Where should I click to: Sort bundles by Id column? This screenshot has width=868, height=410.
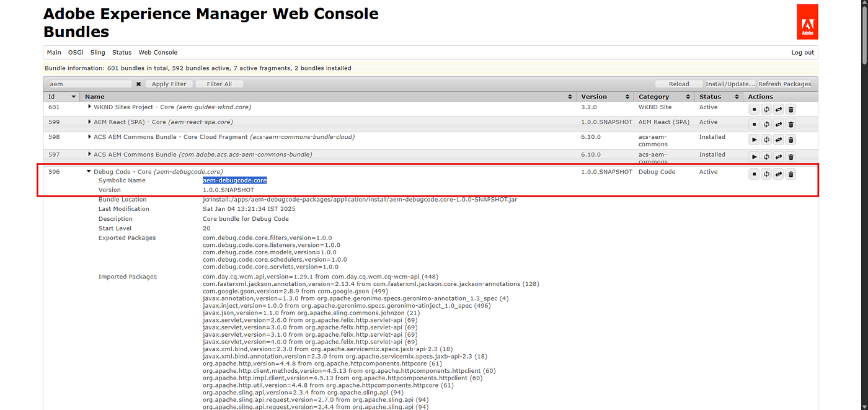point(62,97)
